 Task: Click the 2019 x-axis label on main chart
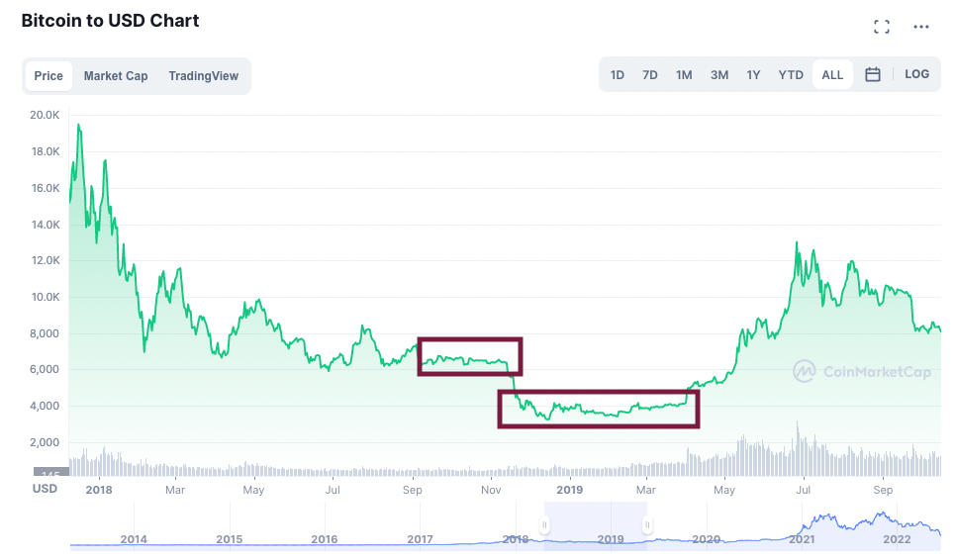point(569,490)
